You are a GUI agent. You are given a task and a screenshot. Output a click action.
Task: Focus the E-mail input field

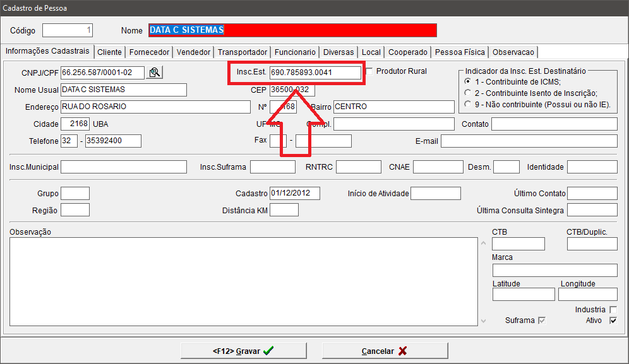pyautogui.click(x=529, y=141)
